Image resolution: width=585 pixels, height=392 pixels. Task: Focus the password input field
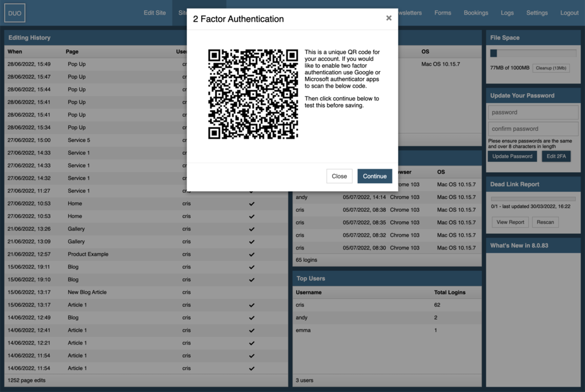[533, 112]
